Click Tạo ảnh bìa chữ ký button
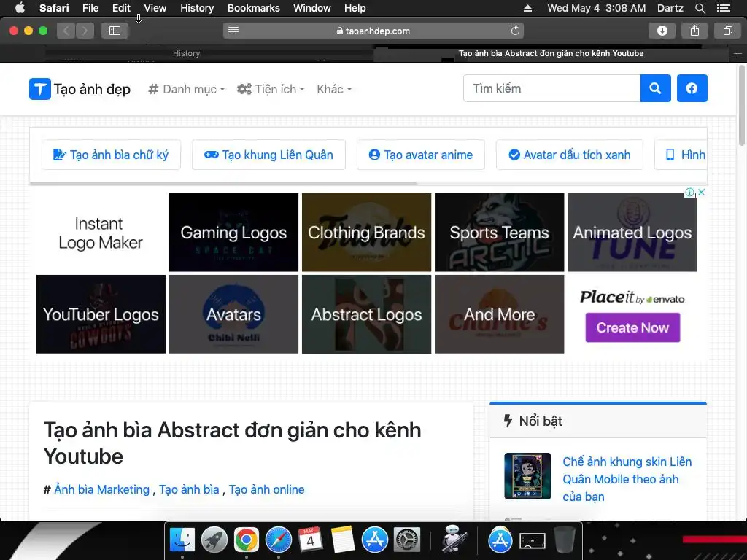The height and width of the screenshot is (560, 747). click(x=111, y=155)
